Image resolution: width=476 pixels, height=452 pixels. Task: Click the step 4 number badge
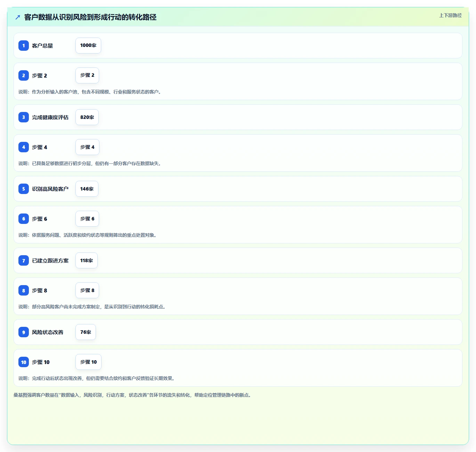coord(24,147)
